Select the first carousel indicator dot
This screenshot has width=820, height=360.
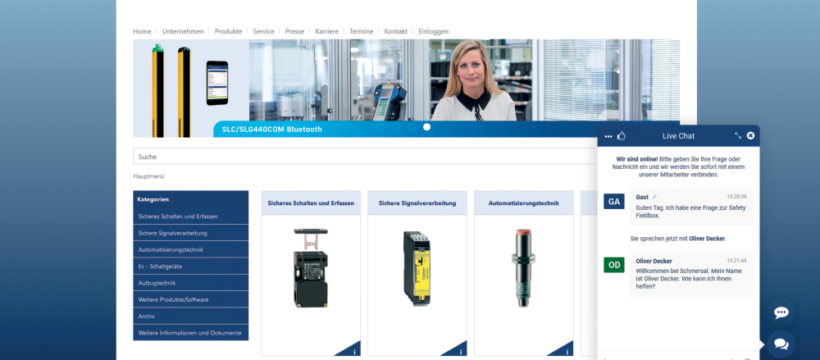(x=380, y=127)
